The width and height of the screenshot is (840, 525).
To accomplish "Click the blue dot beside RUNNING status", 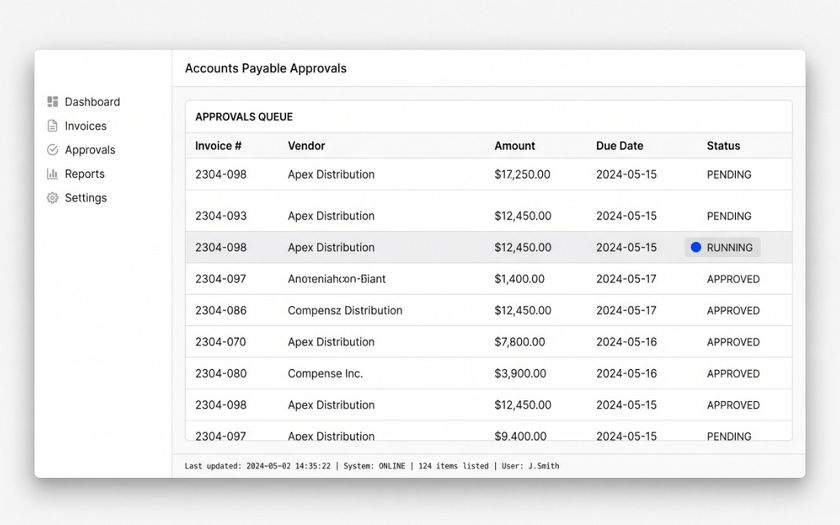I will click(696, 248).
